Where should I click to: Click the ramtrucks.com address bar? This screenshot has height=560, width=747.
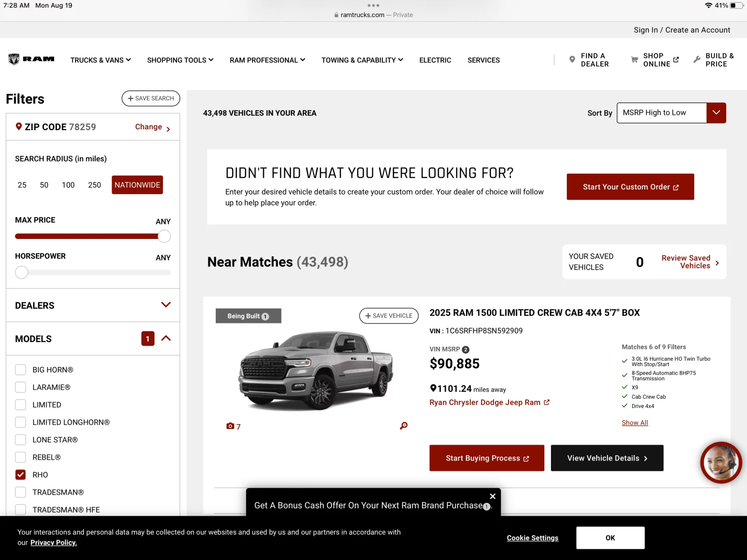click(373, 15)
